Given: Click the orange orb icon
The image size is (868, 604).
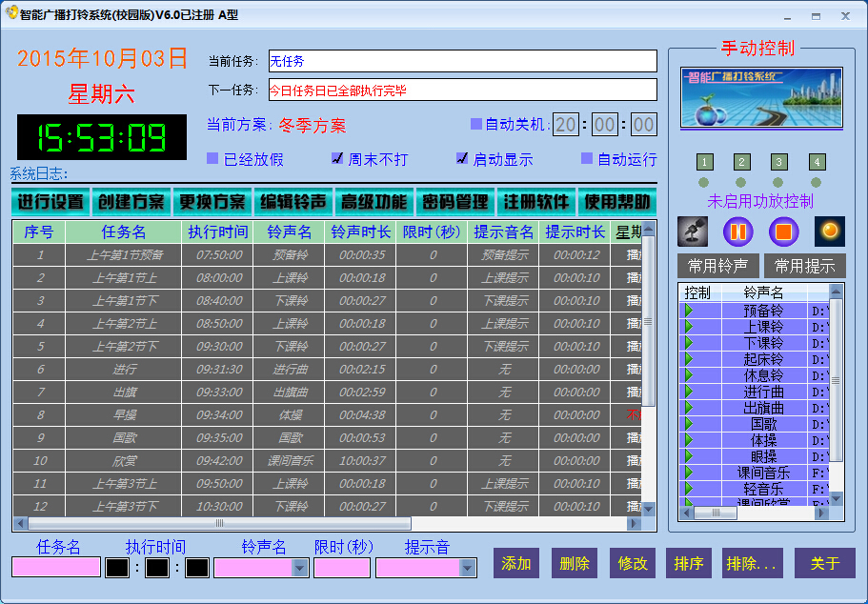Looking at the screenshot, I should 829,232.
